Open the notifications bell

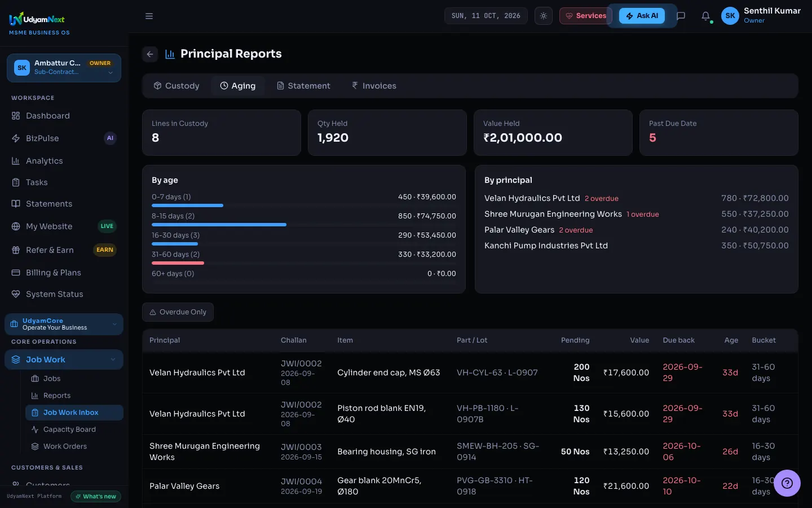(x=705, y=16)
